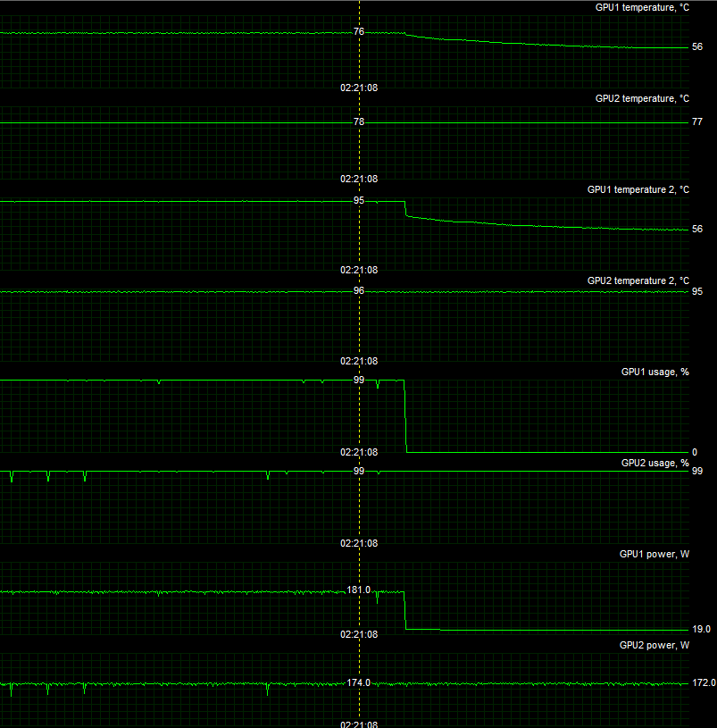The image size is (717, 728).
Task: Click the 02:21:08 timestamp under GPU1 temperature graph
Action: 359,88
